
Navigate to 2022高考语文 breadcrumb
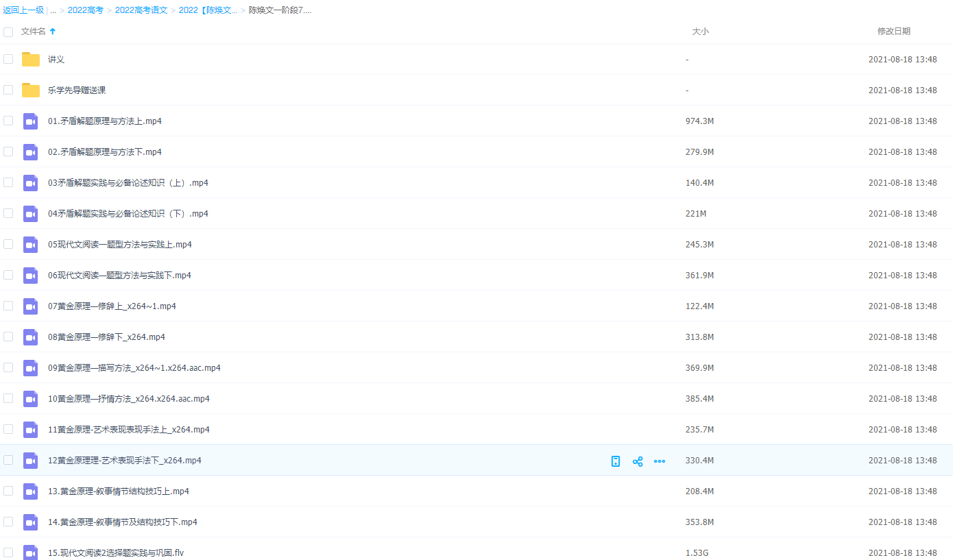(141, 10)
